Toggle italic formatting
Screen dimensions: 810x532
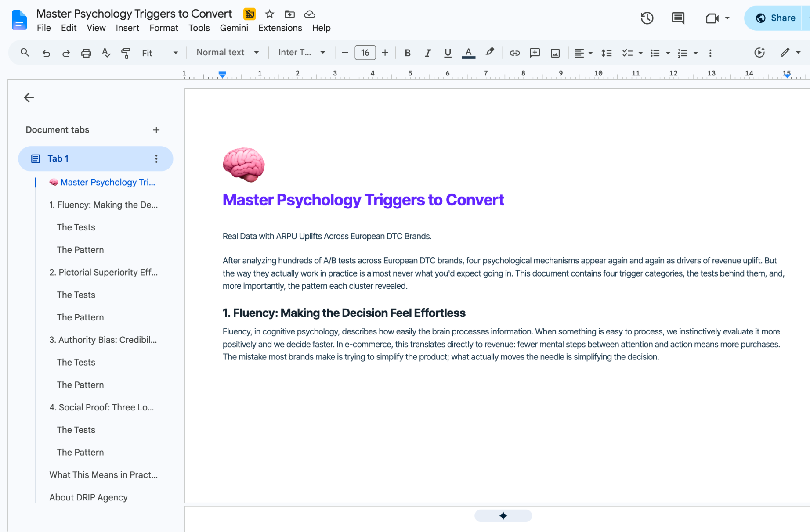[x=427, y=53]
